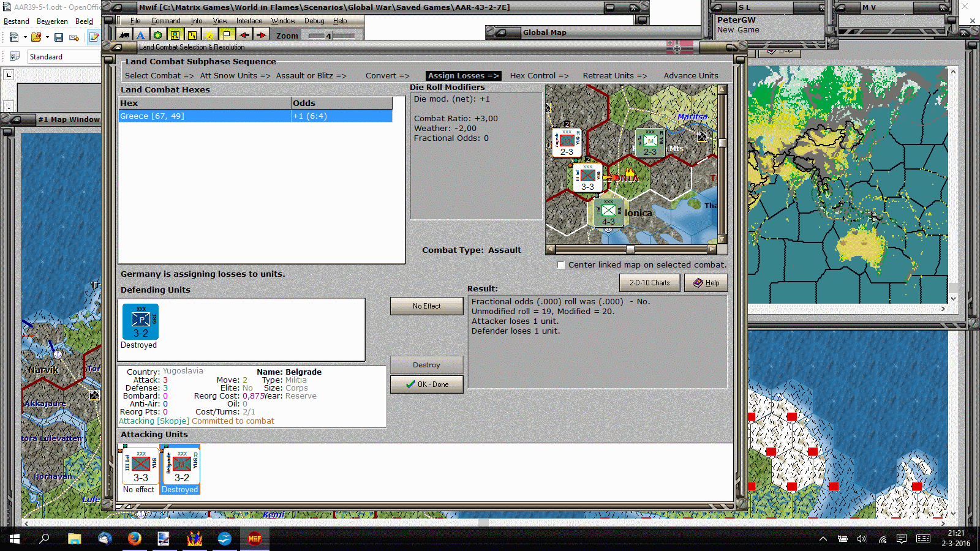980x551 pixels.
Task: Click the Advance Units subphase step
Action: tap(691, 76)
